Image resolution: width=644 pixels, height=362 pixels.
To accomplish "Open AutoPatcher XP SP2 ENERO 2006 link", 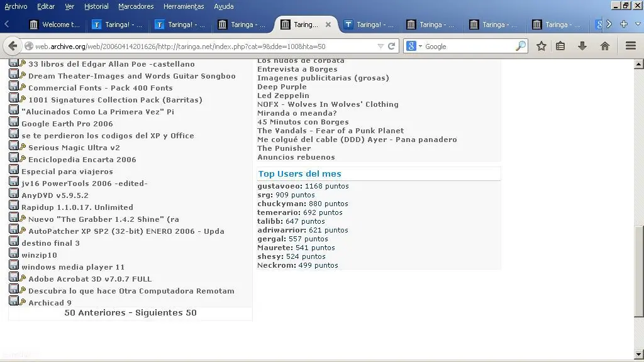I will (126, 231).
